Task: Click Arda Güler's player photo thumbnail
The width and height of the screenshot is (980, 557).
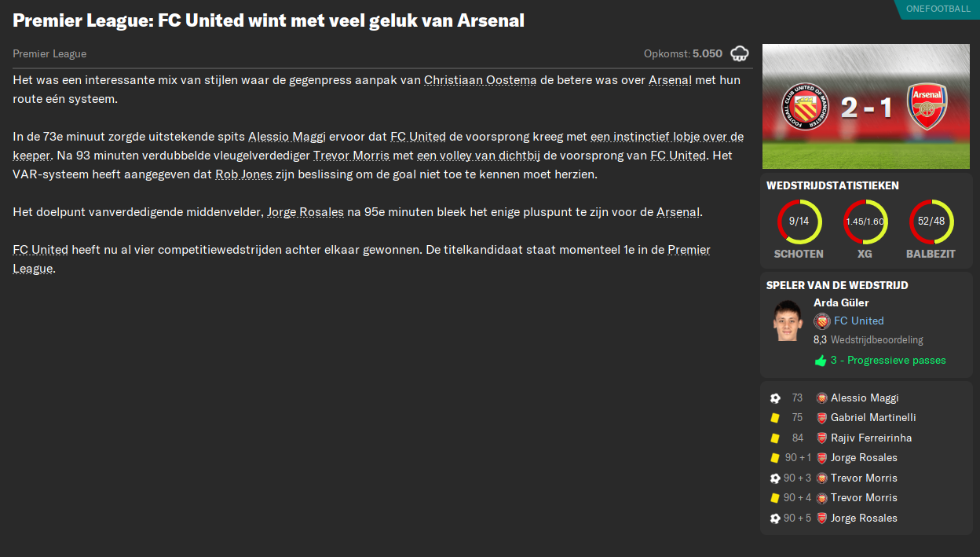Action: [788, 321]
